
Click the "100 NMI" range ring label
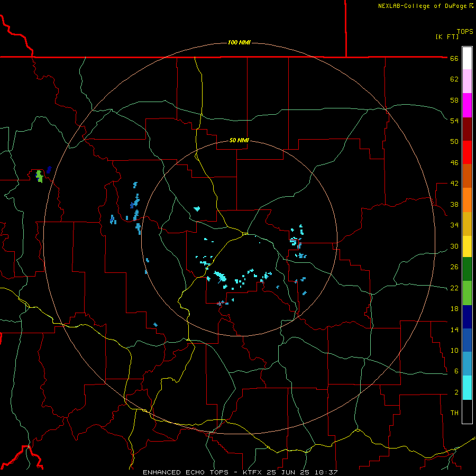click(x=239, y=42)
